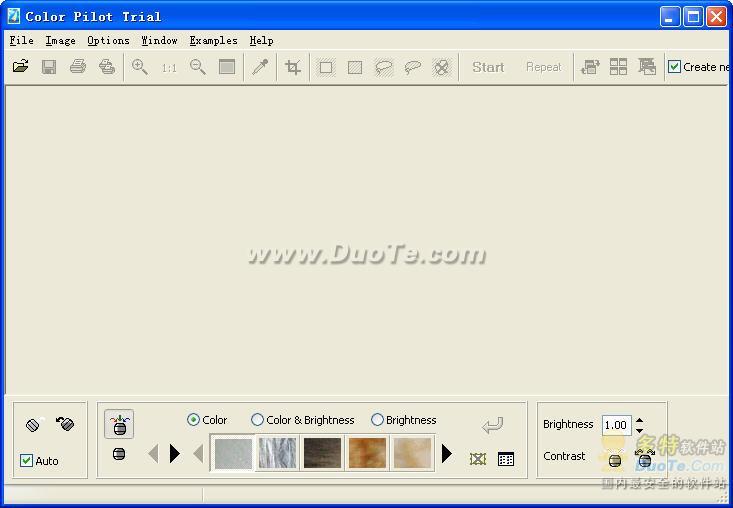
Task: Click the Brightness value input field
Action: click(x=616, y=425)
